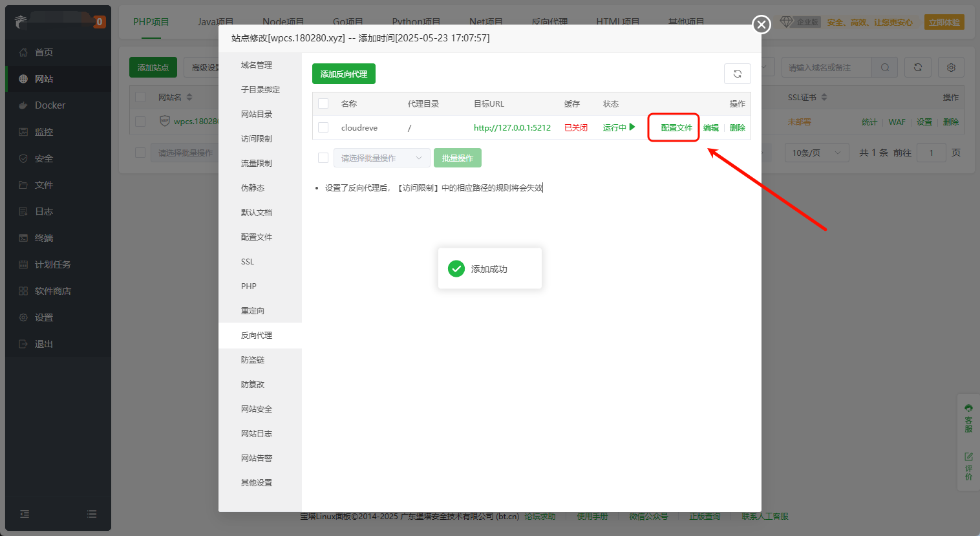The width and height of the screenshot is (980, 536).
Task: Open the 10条/页 page size dropdown
Action: coord(816,153)
